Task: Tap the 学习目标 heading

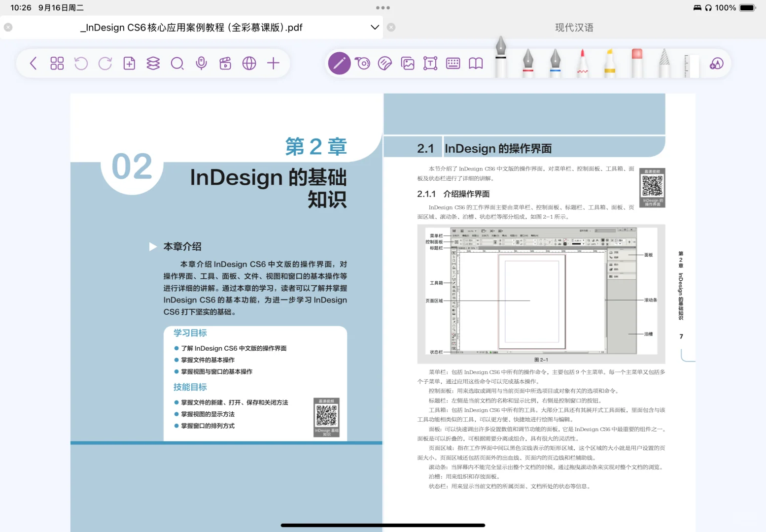Action: click(190, 333)
